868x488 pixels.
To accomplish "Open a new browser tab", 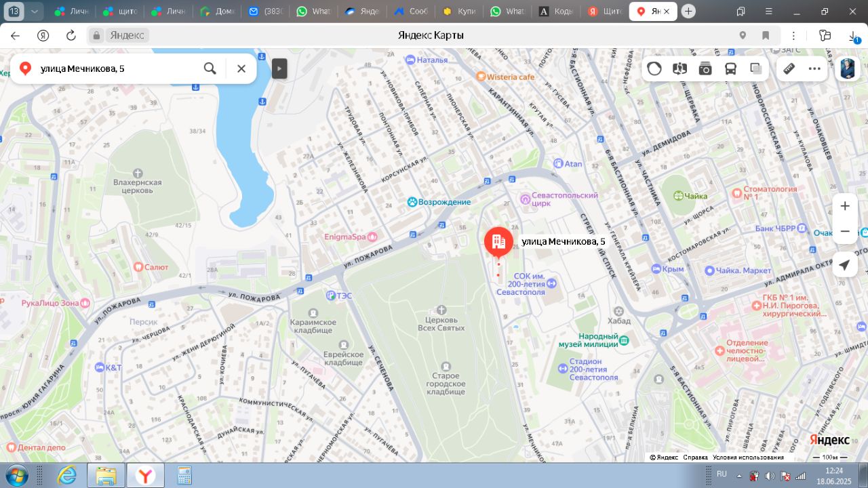I will [x=688, y=12].
